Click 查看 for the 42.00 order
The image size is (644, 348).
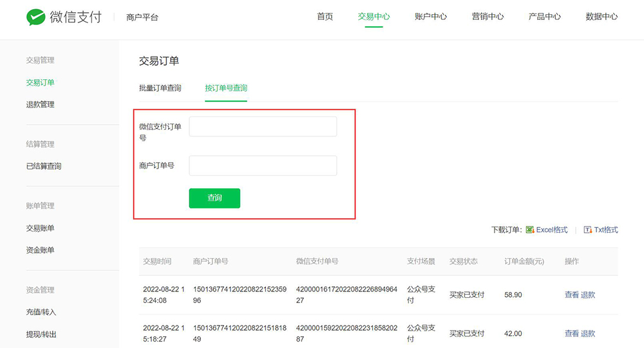[572, 333]
